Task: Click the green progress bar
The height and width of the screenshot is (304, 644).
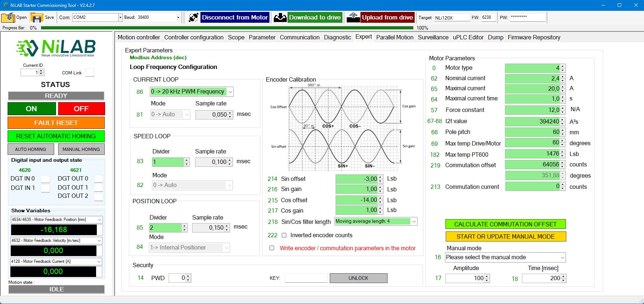Action: (227, 28)
